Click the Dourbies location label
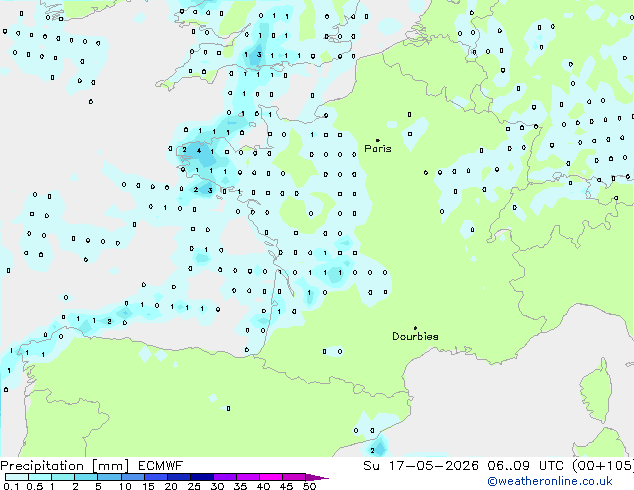 [x=415, y=336]
